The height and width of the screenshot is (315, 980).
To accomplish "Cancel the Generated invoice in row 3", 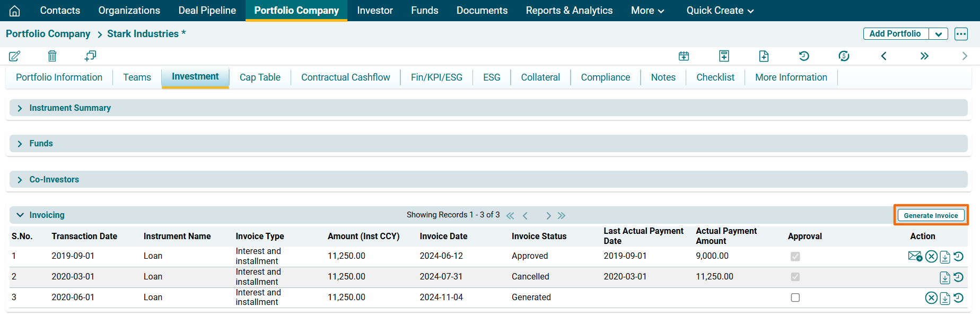I will tap(931, 298).
